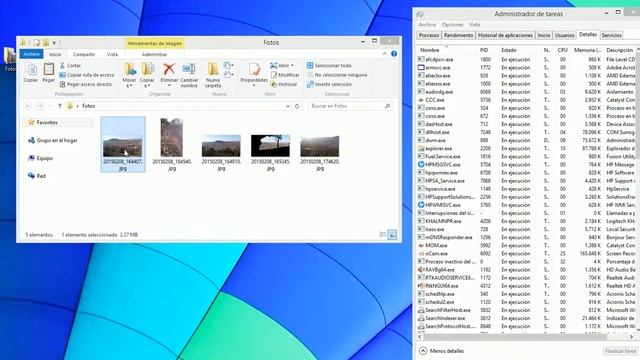The image size is (640, 360).
Task: Switch to the Vista ribbon tab in Fotos
Action: [112, 54]
